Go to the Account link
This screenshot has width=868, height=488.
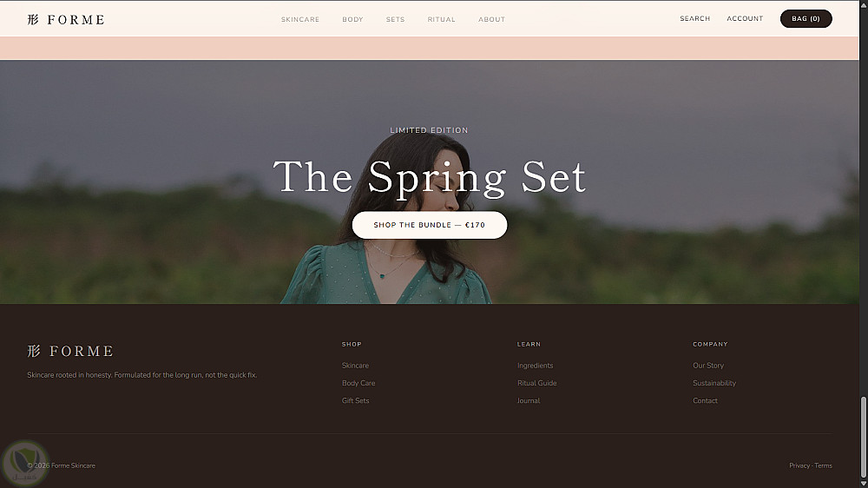(x=745, y=19)
